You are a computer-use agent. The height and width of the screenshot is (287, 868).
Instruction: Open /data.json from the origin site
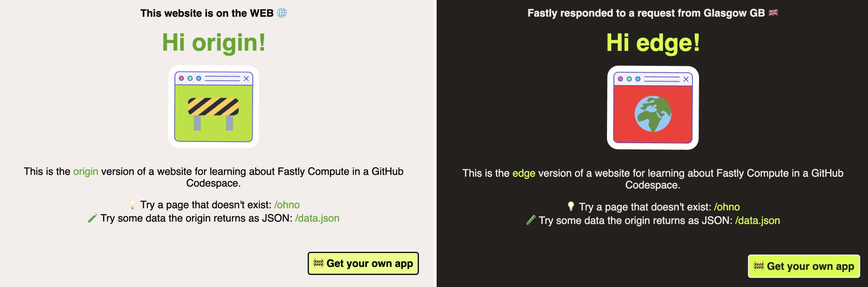(x=318, y=218)
